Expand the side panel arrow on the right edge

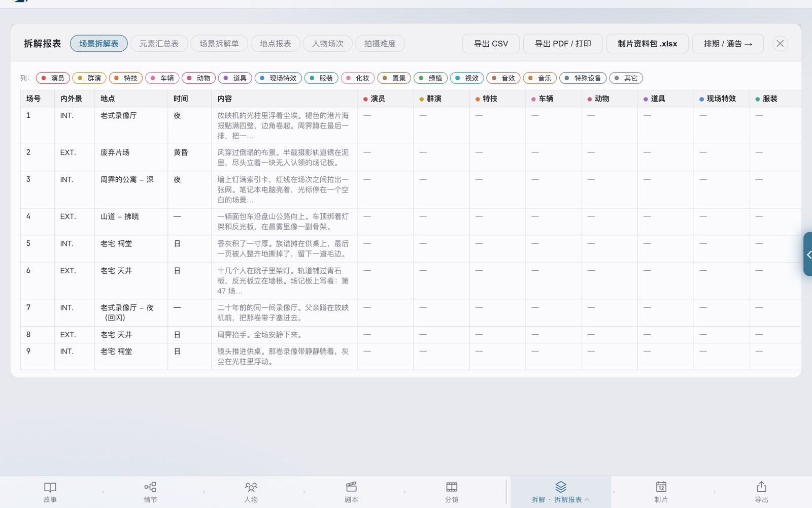pos(808,254)
